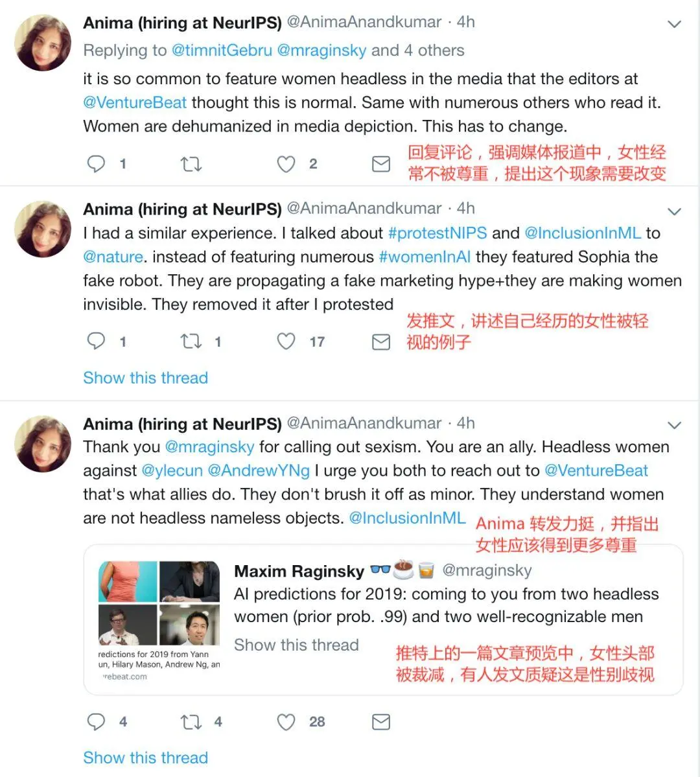Screen dimensions: 700x777
Task: Send the first tweet via direct message
Action: click(x=380, y=164)
